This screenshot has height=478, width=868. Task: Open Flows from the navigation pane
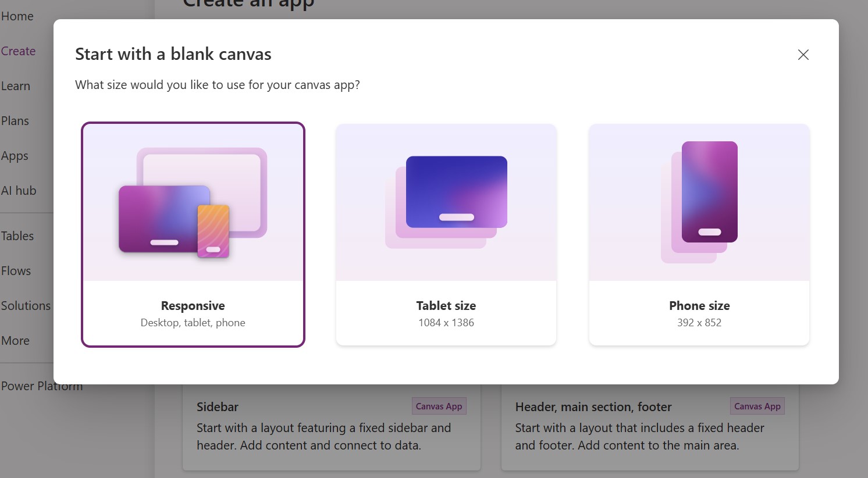16,270
